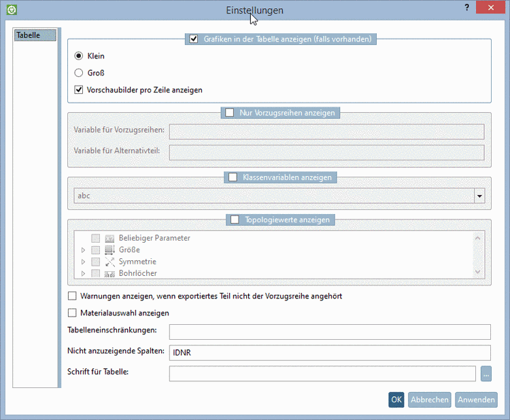Image resolution: width=510 pixels, height=420 pixels.
Task: Click the application icon in title bar
Action: pyautogui.click(x=12, y=10)
